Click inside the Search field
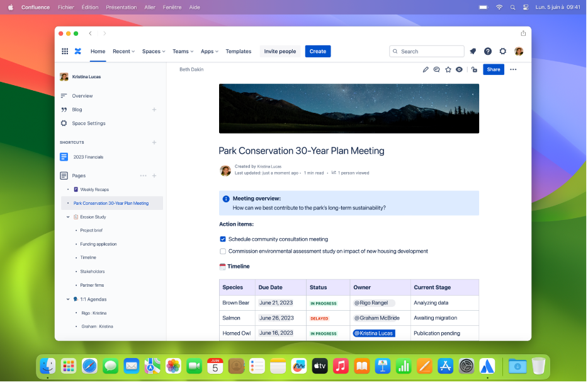The image size is (588, 382). click(x=428, y=51)
